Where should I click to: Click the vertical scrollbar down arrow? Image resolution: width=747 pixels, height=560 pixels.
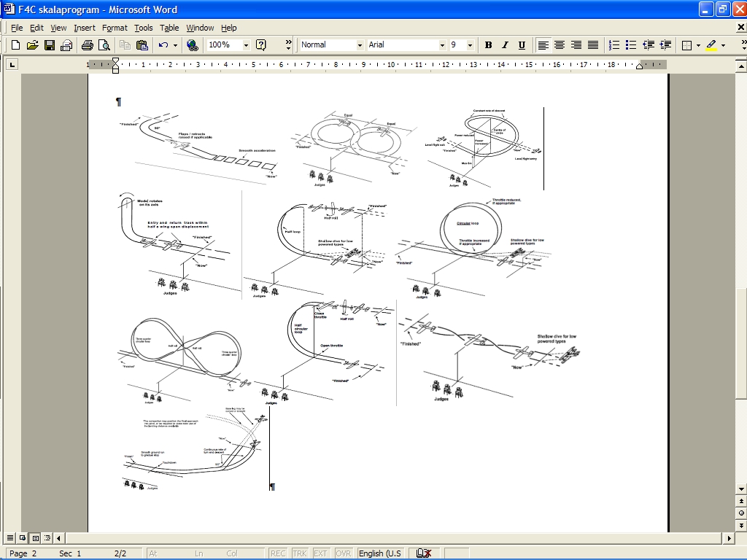[x=741, y=489]
